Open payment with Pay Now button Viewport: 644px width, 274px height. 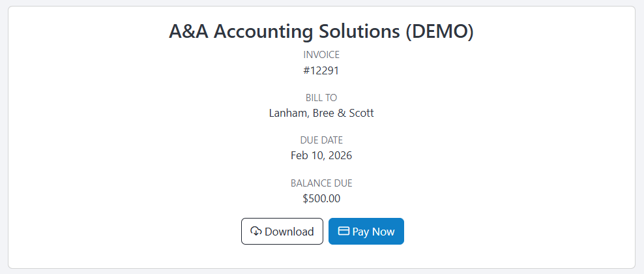366,232
